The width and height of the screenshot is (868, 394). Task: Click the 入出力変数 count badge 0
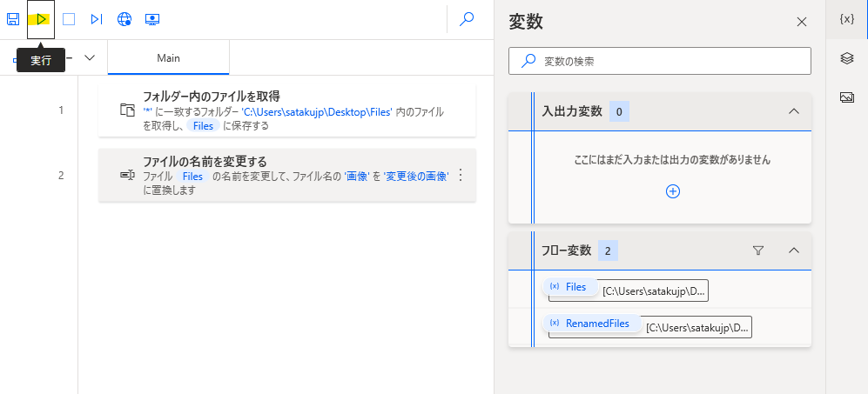[619, 112]
